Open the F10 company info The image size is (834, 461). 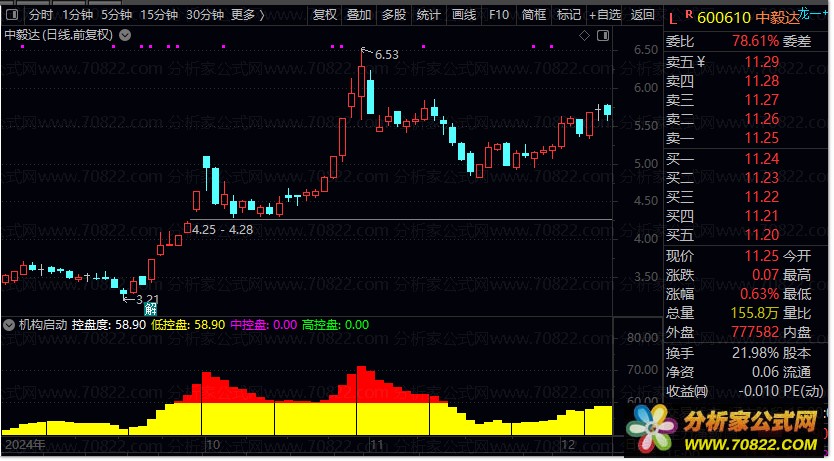click(499, 15)
